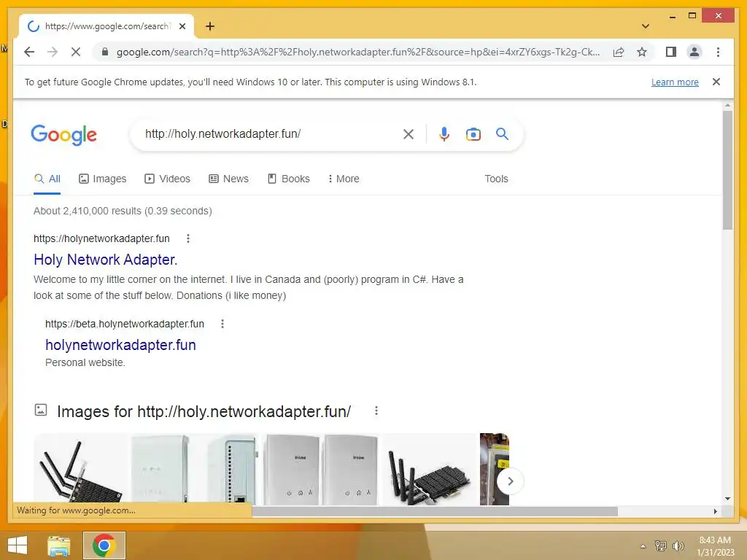Open File Explorer from taskbar

59,545
